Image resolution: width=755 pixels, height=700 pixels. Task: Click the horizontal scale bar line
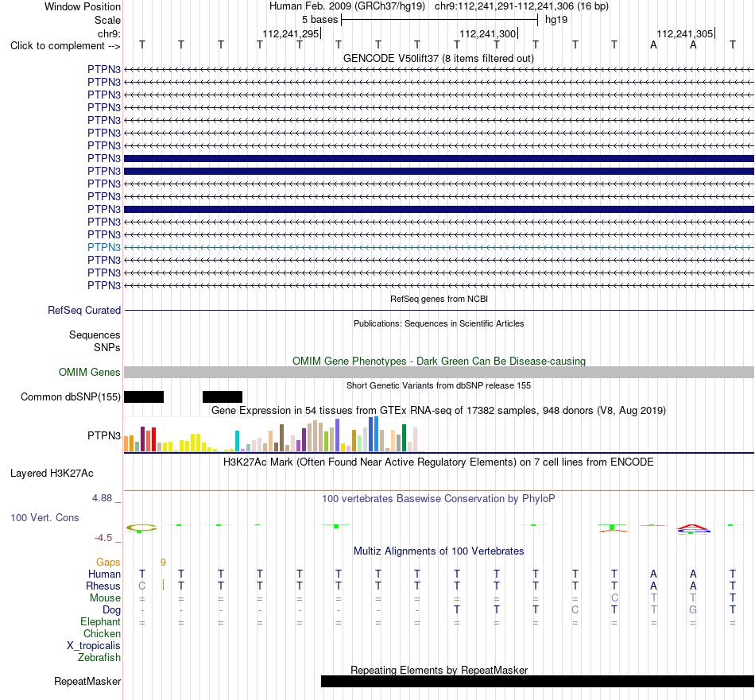pyautogui.click(x=439, y=20)
